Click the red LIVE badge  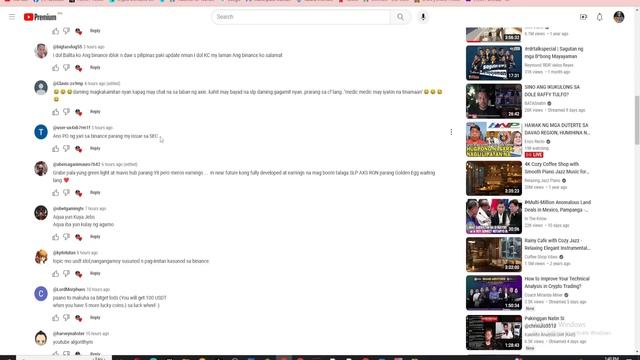[534, 155]
